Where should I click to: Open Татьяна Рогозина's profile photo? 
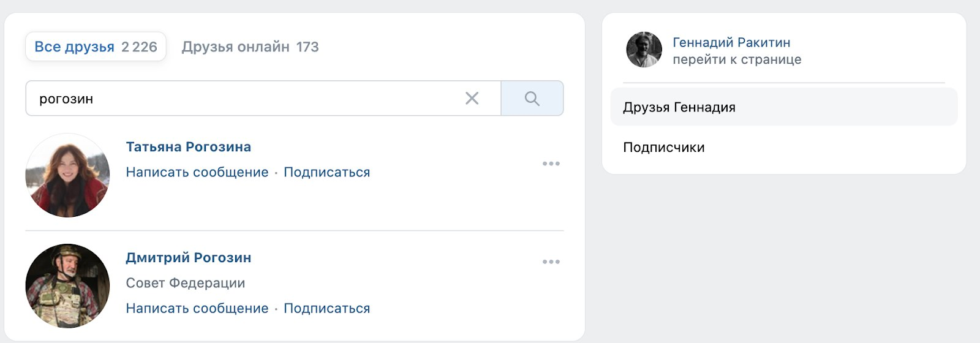(67, 175)
